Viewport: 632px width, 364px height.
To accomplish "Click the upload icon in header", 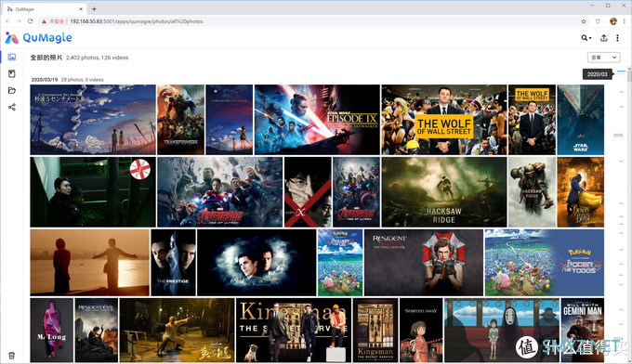I will click(x=603, y=38).
